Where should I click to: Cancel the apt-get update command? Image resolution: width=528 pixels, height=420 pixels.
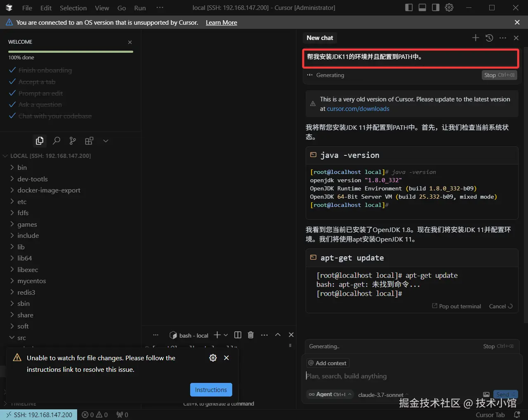[500, 306]
